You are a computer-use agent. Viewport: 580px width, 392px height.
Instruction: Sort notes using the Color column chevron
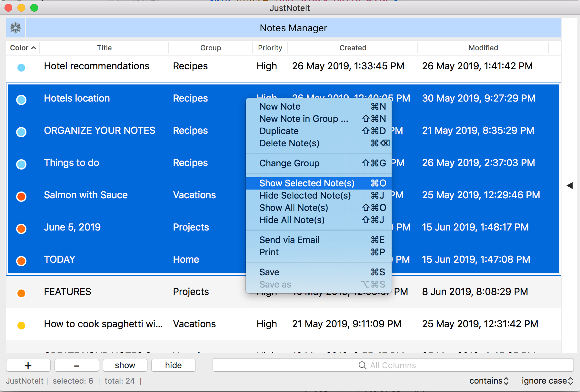click(x=33, y=48)
